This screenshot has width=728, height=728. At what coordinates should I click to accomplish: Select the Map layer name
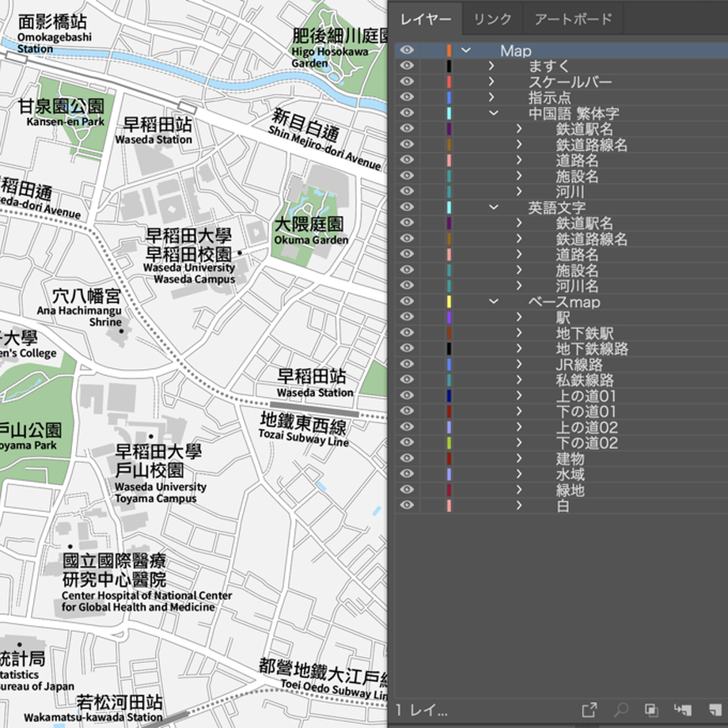pyautogui.click(x=516, y=51)
